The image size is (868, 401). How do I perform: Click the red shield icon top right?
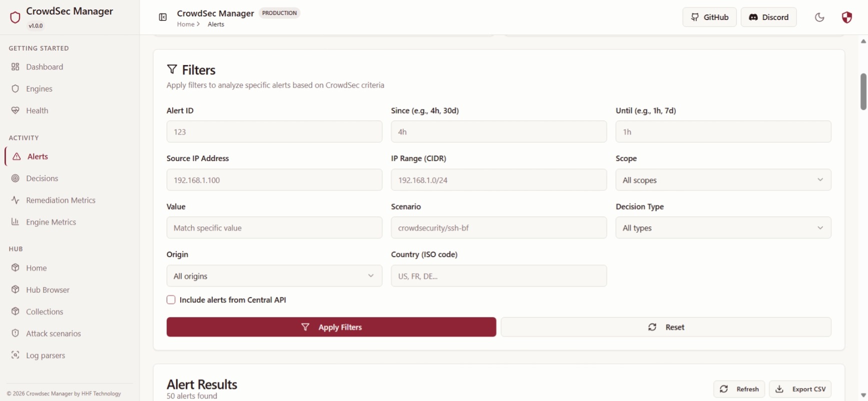point(846,17)
